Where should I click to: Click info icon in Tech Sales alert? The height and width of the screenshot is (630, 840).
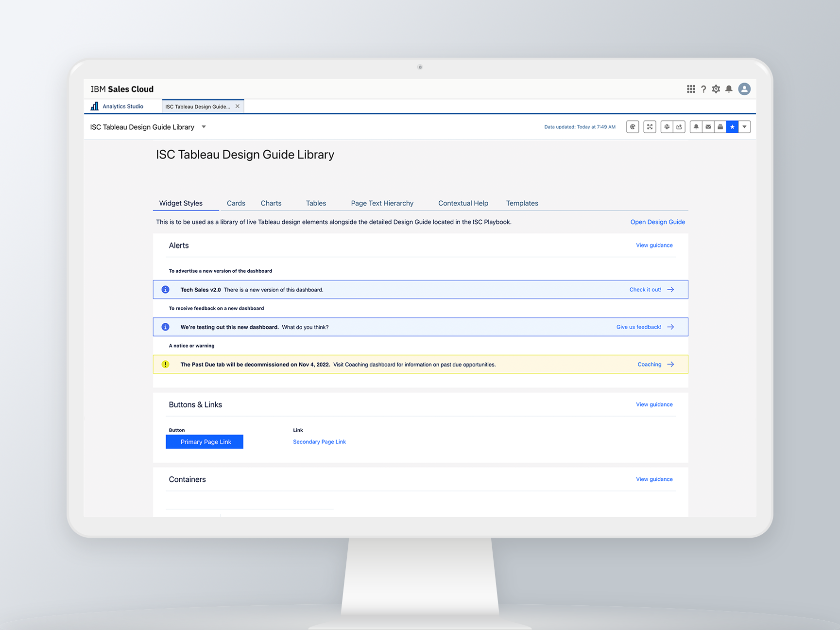point(165,290)
